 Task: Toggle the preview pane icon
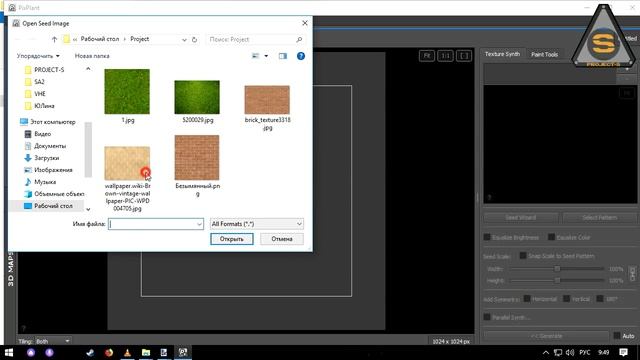point(282,56)
